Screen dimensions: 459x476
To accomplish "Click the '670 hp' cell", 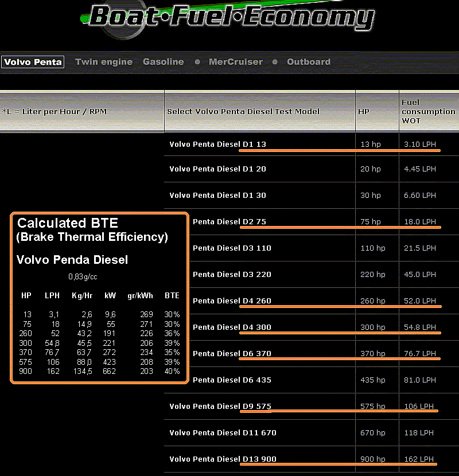I will [373, 433].
